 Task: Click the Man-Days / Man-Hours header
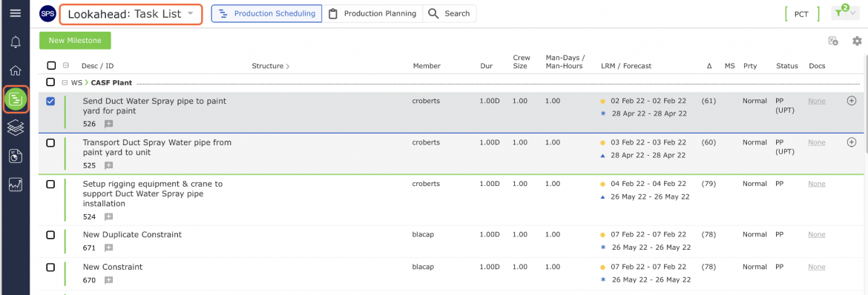click(x=565, y=62)
